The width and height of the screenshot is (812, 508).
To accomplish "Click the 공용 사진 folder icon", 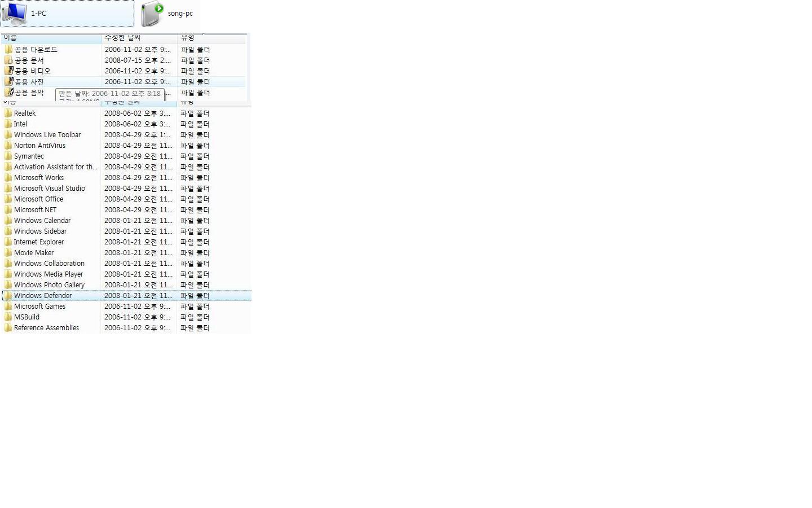I will (x=8, y=82).
